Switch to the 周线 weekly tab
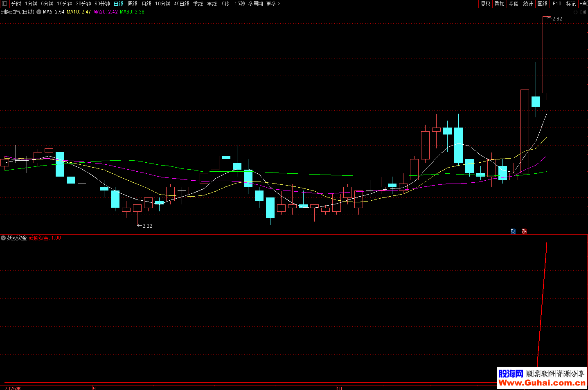The height and width of the screenshot is (390, 588). click(x=133, y=4)
